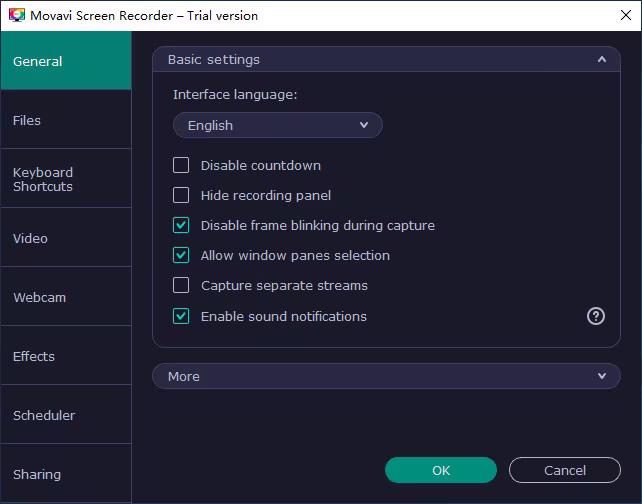This screenshot has width=642, height=504.
Task: Go to the Video settings tab
Action: coord(66,238)
